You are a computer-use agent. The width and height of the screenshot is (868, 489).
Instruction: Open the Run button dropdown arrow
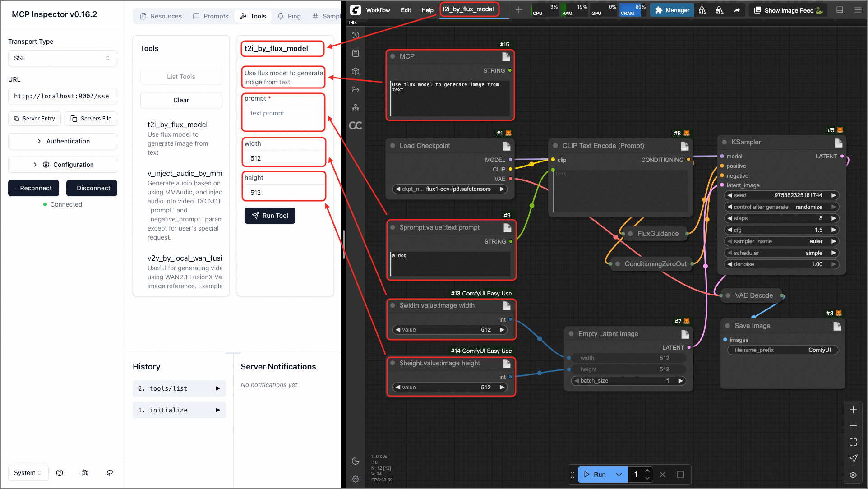(619, 475)
